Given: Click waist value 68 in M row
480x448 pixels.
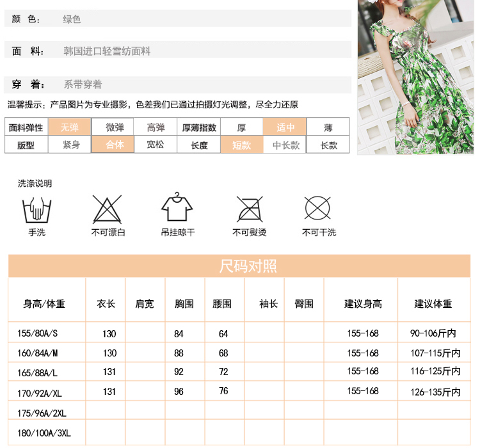Looking at the screenshot, I should [x=223, y=353].
